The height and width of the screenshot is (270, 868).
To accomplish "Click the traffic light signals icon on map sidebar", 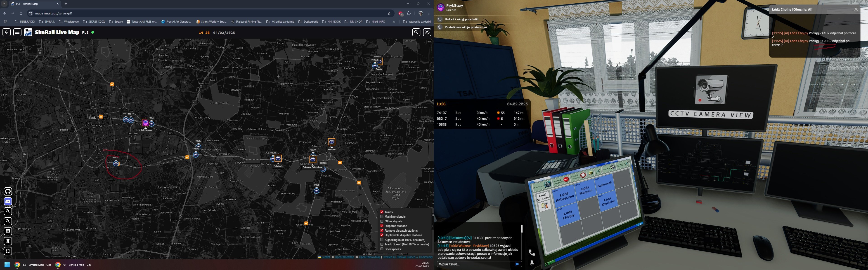I will click(8, 241).
